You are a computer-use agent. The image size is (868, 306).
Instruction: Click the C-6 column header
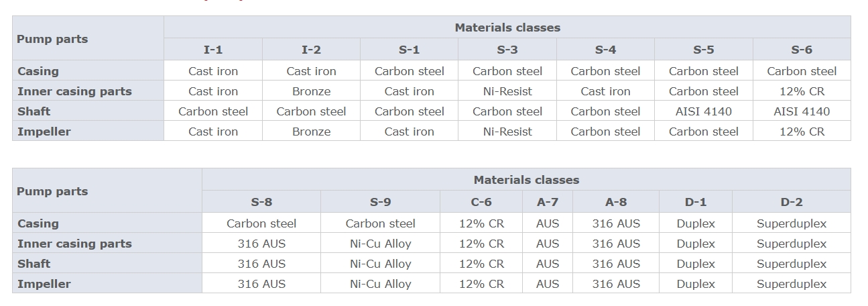[481, 202]
